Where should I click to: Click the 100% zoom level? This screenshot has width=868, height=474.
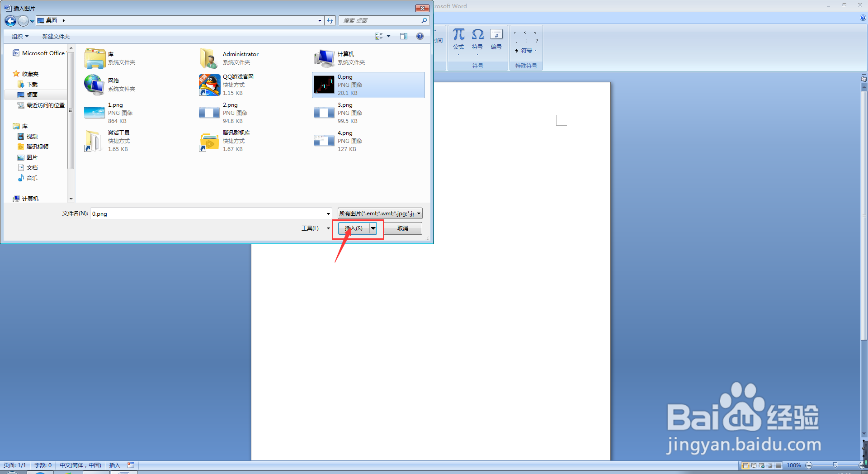[x=794, y=465]
